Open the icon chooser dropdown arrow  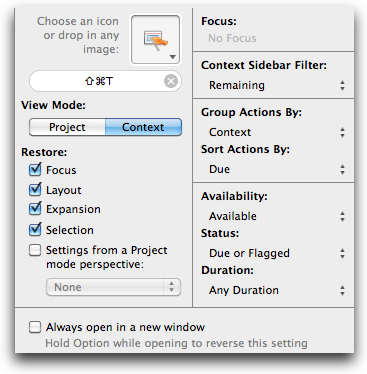(x=173, y=57)
